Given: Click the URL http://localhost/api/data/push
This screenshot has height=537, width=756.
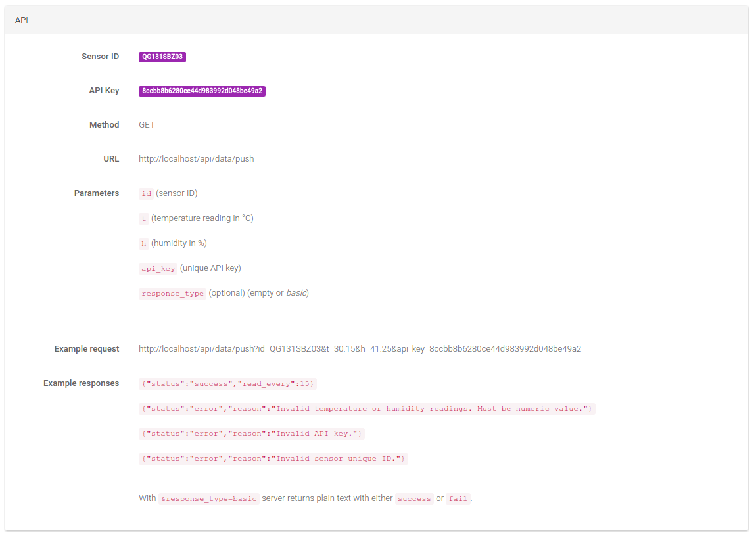Looking at the screenshot, I should pyautogui.click(x=197, y=159).
